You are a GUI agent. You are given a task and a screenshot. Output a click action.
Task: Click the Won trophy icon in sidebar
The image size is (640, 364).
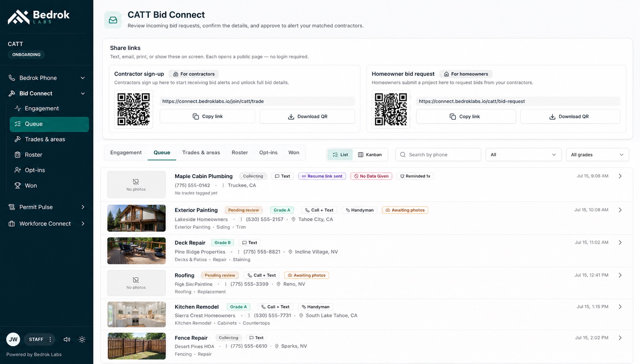[x=18, y=185]
